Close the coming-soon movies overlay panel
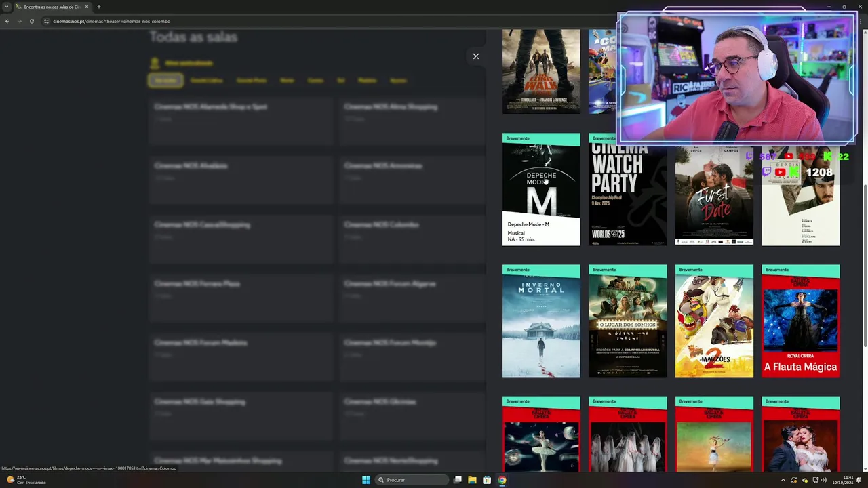 476,56
